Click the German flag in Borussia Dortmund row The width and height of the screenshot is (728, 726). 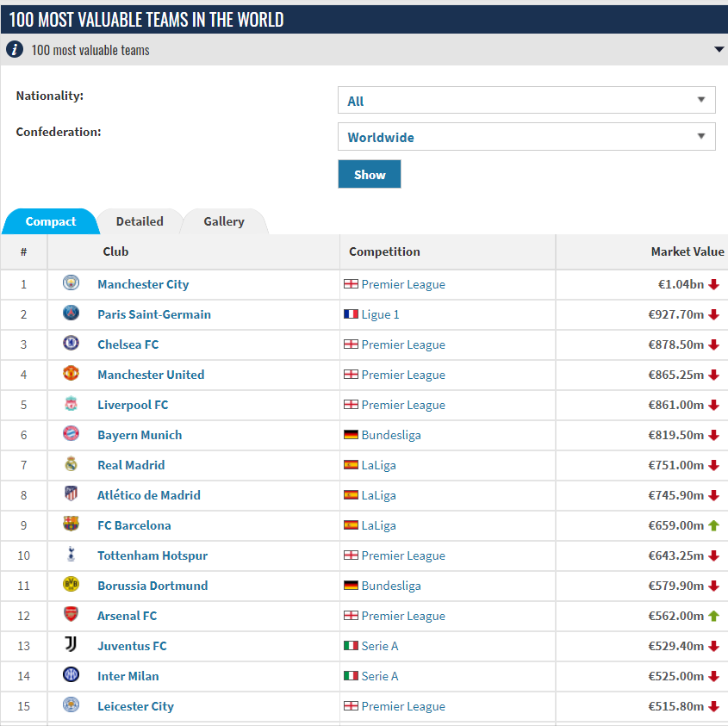pyautogui.click(x=351, y=586)
